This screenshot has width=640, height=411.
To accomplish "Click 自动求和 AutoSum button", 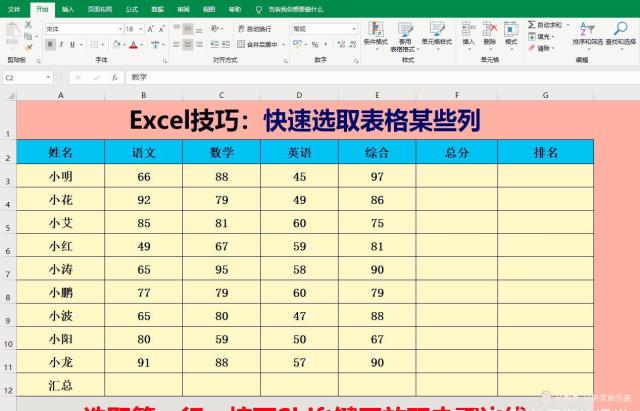I will pos(545,25).
